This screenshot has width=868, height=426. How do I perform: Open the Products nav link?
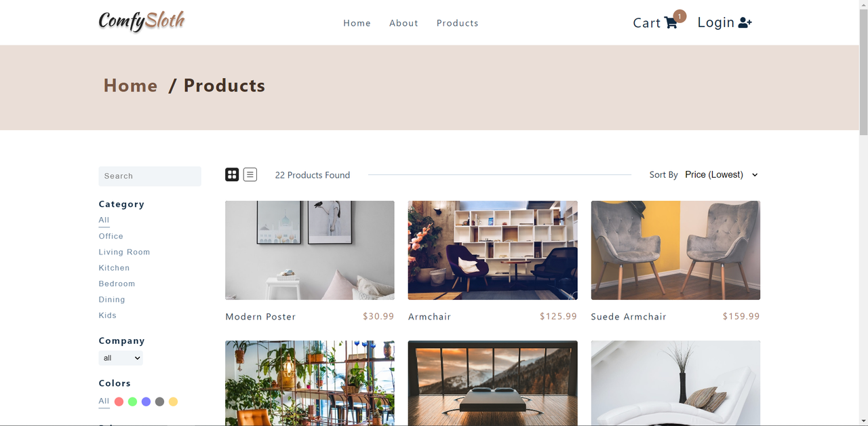[x=458, y=23]
